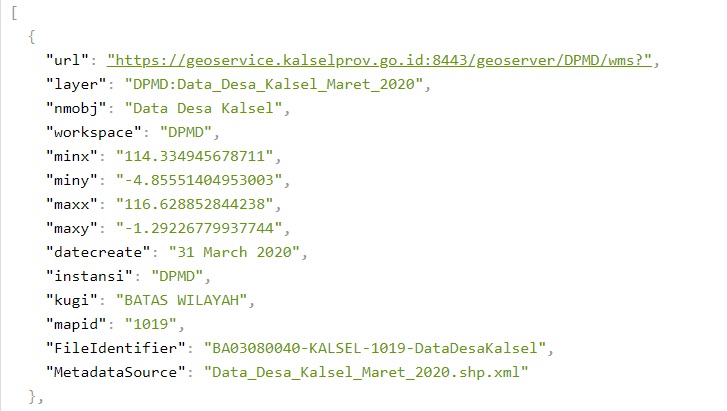The height and width of the screenshot is (411, 727).
Task: Click the "layer" key name
Action: pos(75,83)
